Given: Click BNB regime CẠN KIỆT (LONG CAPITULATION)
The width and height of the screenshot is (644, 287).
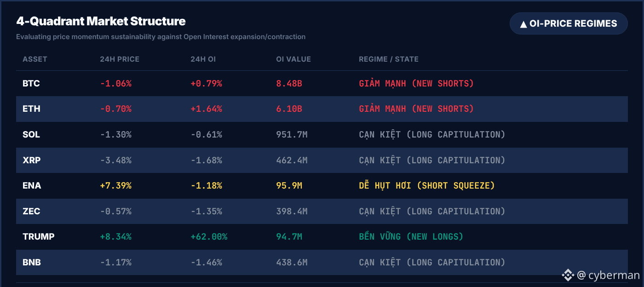Looking at the screenshot, I should click(432, 263).
